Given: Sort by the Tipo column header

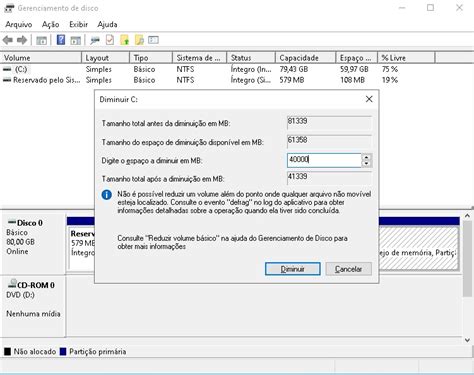Looking at the screenshot, I should [x=151, y=58].
